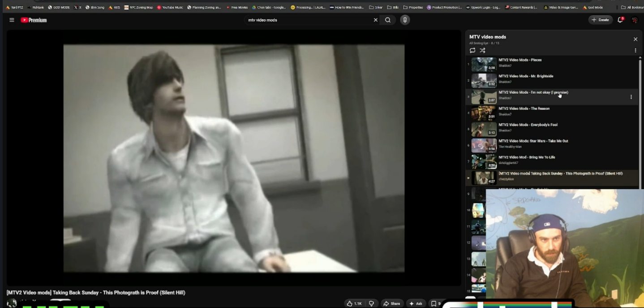The image size is (644, 308).
Task: Like the video with thumbs-up 1.1K
Action: [x=354, y=304]
